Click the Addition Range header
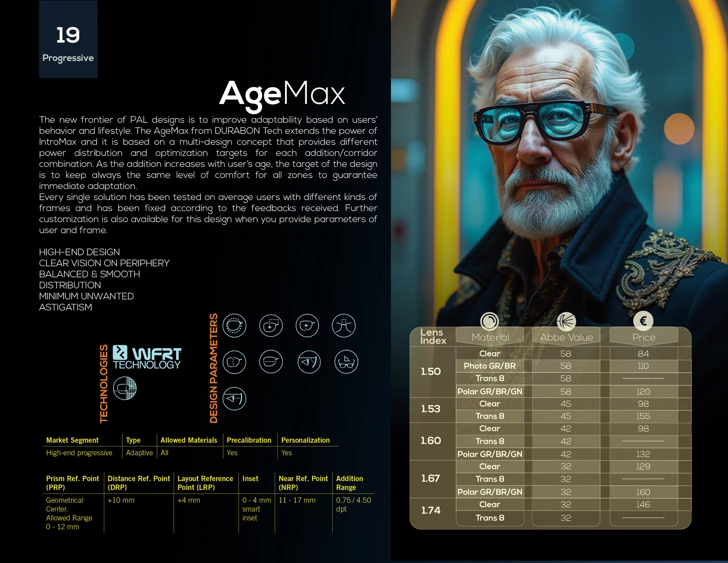The height and width of the screenshot is (563, 728). pyautogui.click(x=349, y=483)
